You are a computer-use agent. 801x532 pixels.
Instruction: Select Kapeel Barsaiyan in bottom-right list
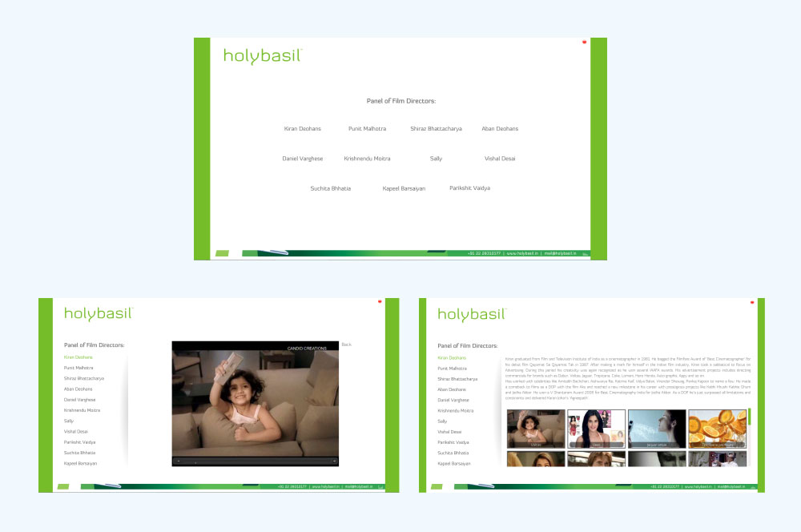pyautogui.click(x=454, y=464)
